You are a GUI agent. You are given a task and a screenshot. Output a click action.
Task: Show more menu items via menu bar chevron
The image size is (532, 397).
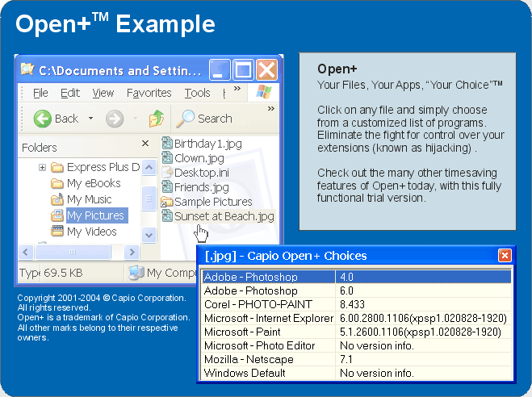coord(237,89)
